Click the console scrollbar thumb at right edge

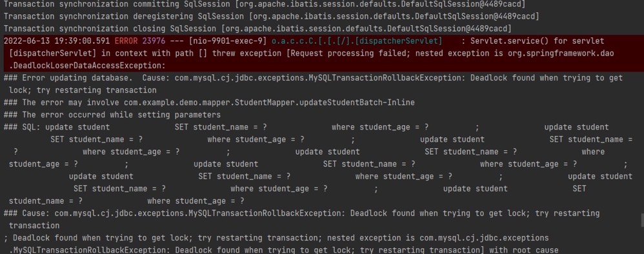click(x=642, y=220)
